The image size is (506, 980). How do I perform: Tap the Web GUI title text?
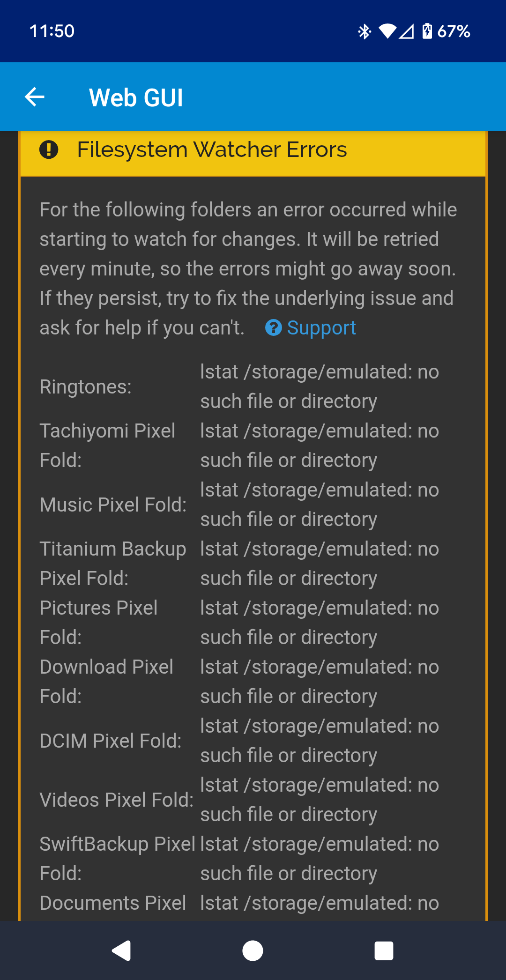(136, 98)
